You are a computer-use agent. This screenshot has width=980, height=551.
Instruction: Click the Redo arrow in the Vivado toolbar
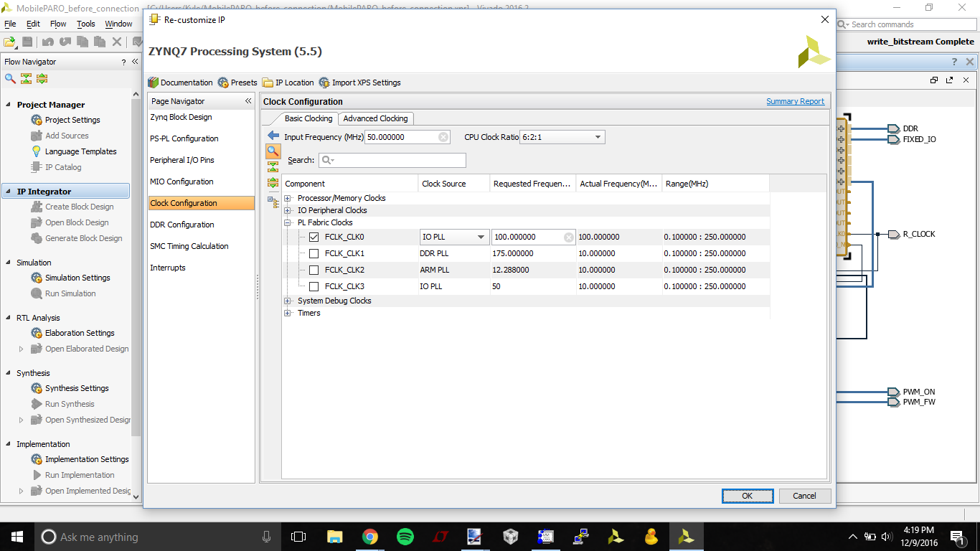(65, 42)
